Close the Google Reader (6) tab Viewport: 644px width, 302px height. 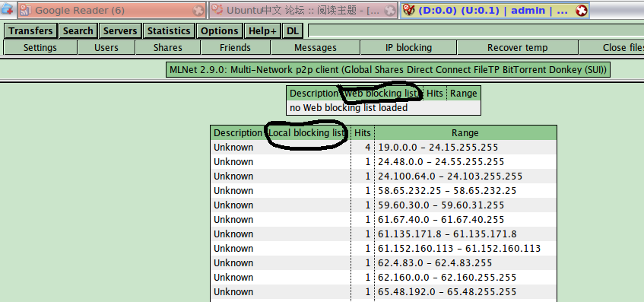198,11
